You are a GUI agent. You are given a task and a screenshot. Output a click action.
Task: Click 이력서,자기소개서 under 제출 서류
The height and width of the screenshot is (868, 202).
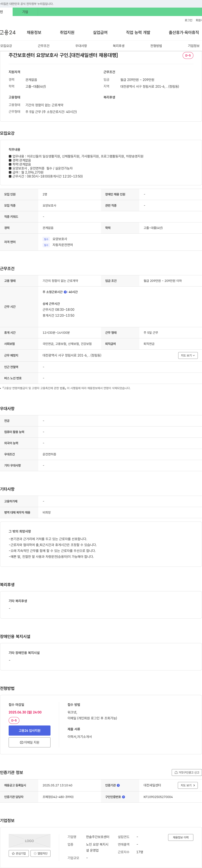click(80, 737)
